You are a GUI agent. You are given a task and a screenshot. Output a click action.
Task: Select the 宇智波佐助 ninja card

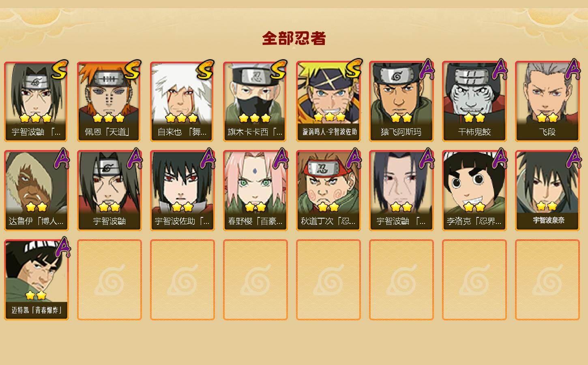click(182, 191)
